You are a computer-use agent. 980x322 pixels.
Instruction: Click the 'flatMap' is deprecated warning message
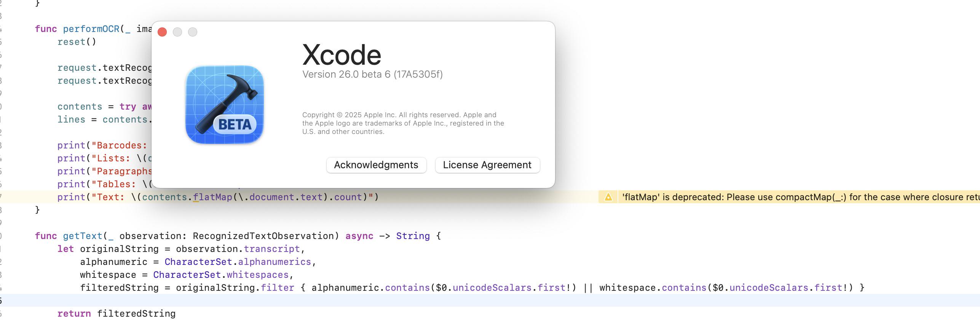tap(801, 197)
